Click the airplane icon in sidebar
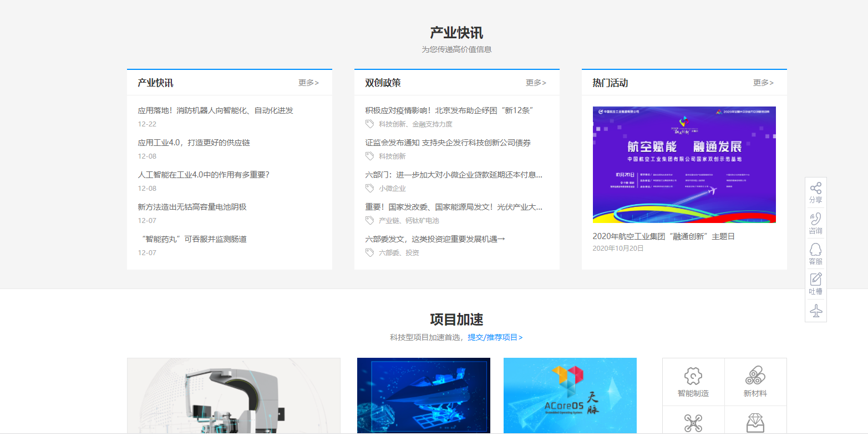 point(815,311)
